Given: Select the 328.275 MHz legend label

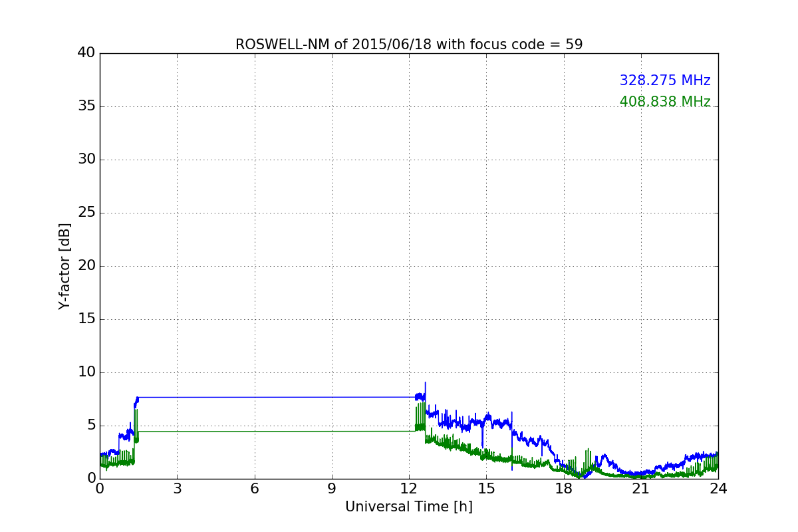Looking at the screenshot, I should [x=665, y=80].
